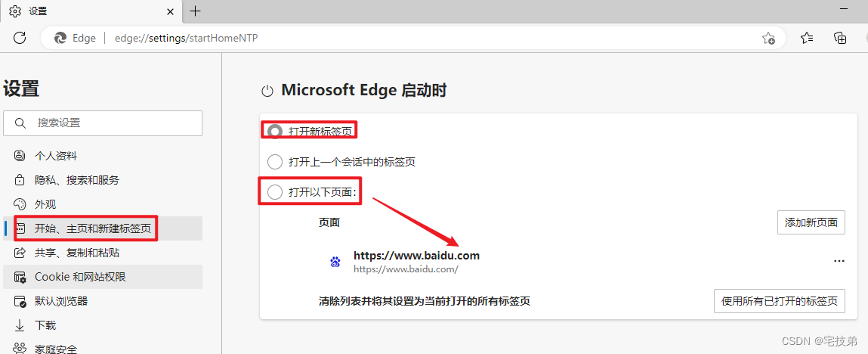868x354 pixels.
Task: Click 使用所有已打开的标签页 button
Action: pos(780,301)
